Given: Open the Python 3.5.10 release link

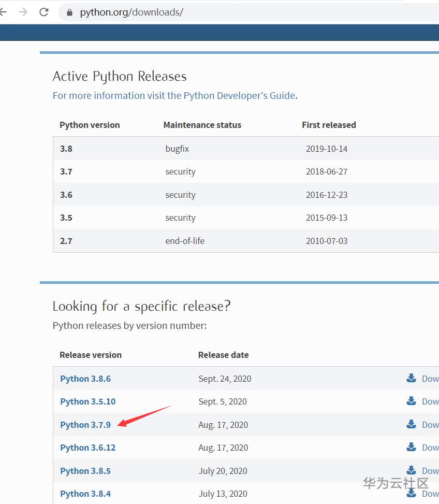Looking at the screenshot, I should pyautogui.click(x=87, y=401).
